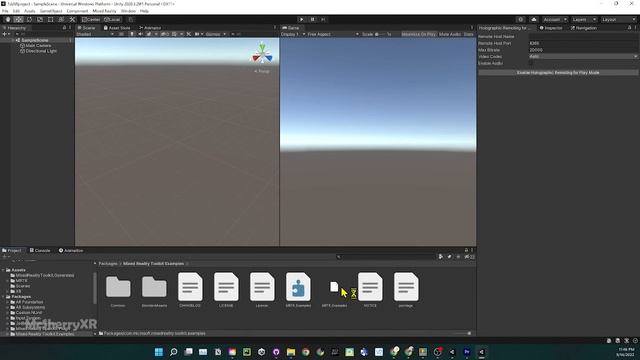Toggle Center pivot mode button

(91, 20)
